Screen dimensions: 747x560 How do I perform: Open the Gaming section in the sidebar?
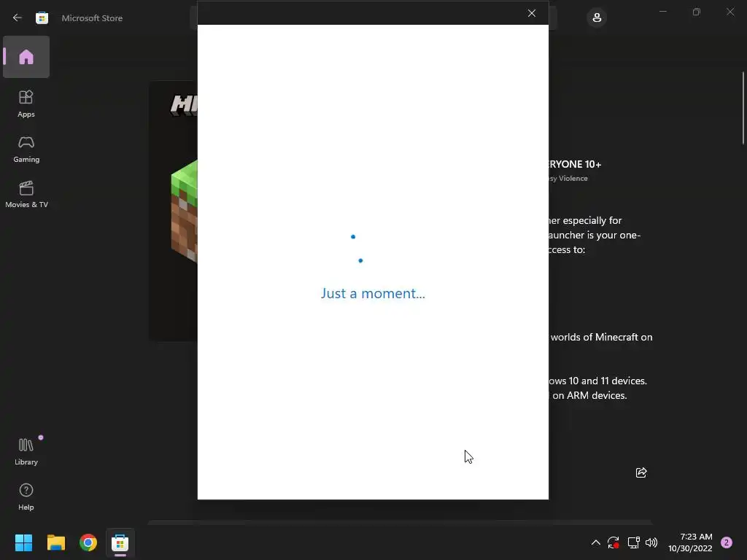click(x=26, y=149)
